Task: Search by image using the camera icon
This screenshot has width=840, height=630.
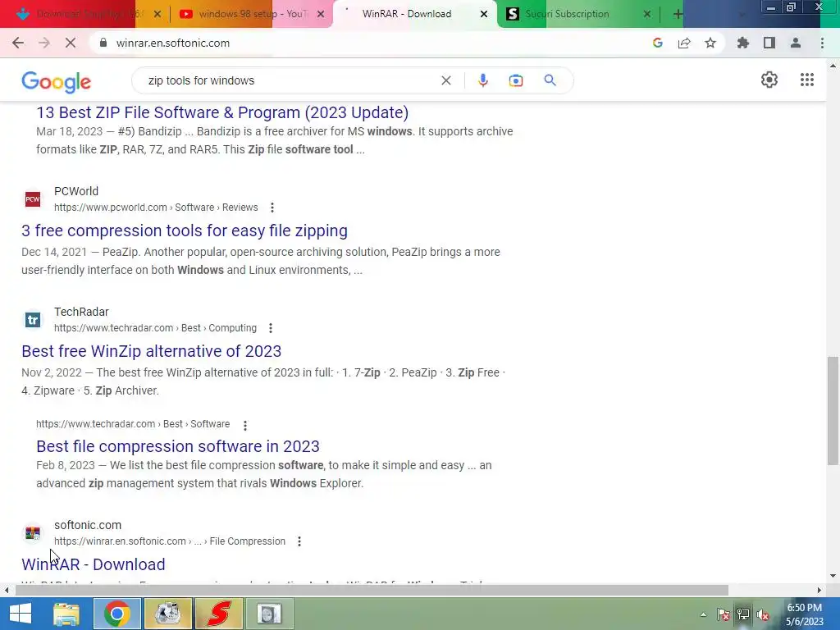Action: (x=515, y=80)
